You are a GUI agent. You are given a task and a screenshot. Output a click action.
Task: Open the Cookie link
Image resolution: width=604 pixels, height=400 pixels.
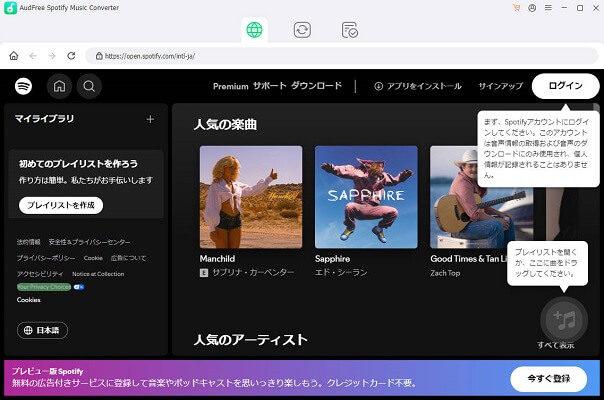pos(93,258)
